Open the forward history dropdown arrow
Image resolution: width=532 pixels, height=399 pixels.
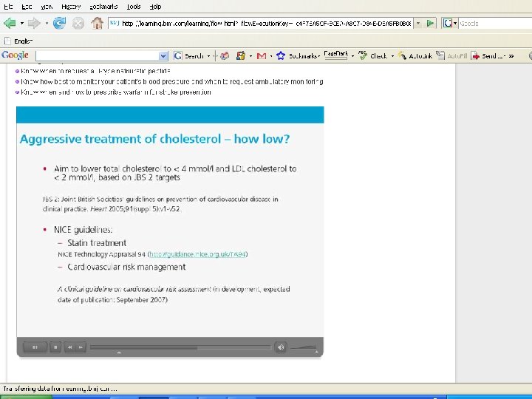(47, 24)
